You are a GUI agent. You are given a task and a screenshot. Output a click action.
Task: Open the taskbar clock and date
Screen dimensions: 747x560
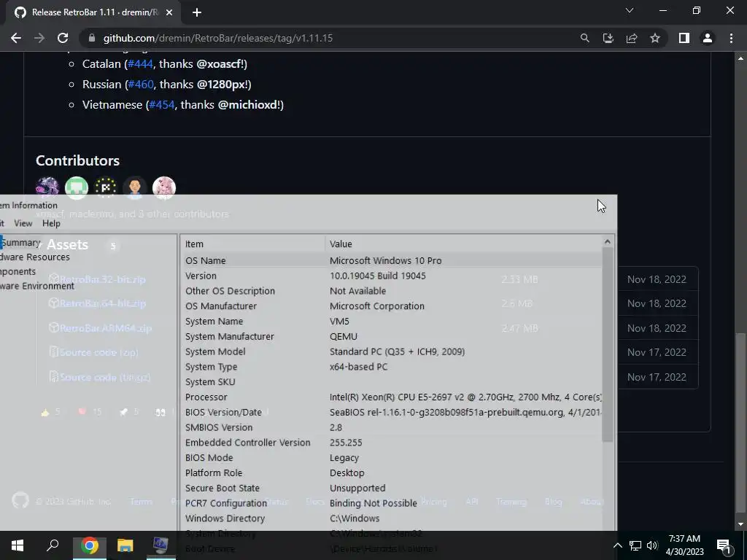coord(684,545)
